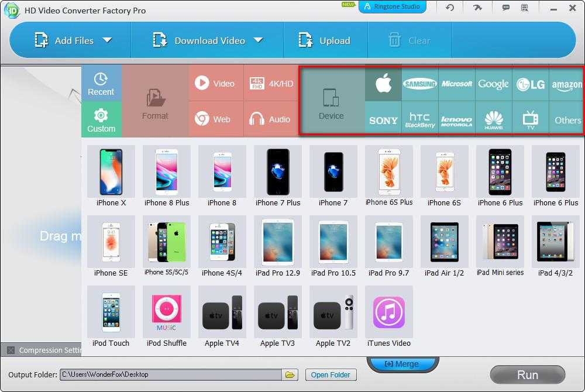Choose the Google brand logo
Screen dimensions: 585x392
(493, 84)
